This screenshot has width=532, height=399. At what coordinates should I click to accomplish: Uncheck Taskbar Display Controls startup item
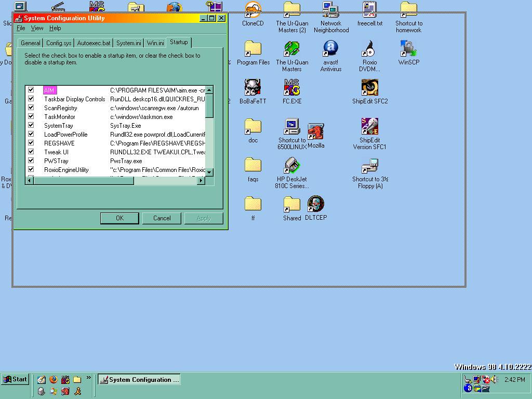[x=31, y=98]
